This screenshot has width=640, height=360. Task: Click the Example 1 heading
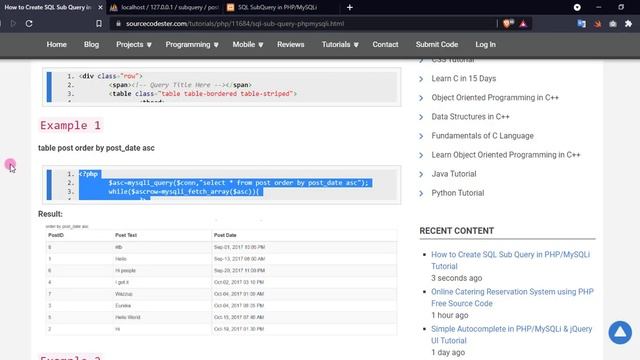tap(70, 125)
